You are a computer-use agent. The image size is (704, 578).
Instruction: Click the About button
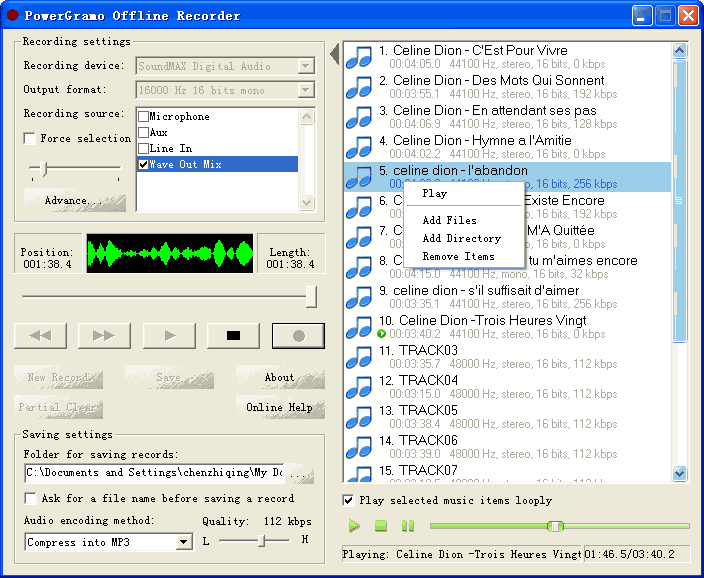[x=280, y=377]
